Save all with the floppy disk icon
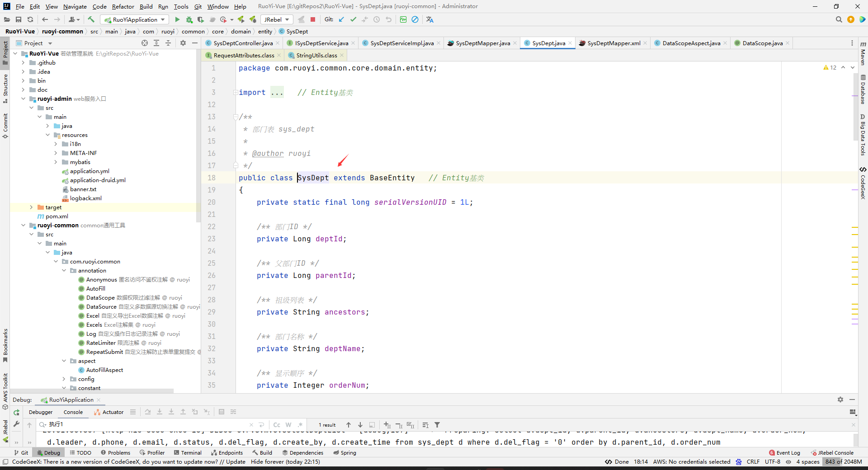 pos(19,19)
